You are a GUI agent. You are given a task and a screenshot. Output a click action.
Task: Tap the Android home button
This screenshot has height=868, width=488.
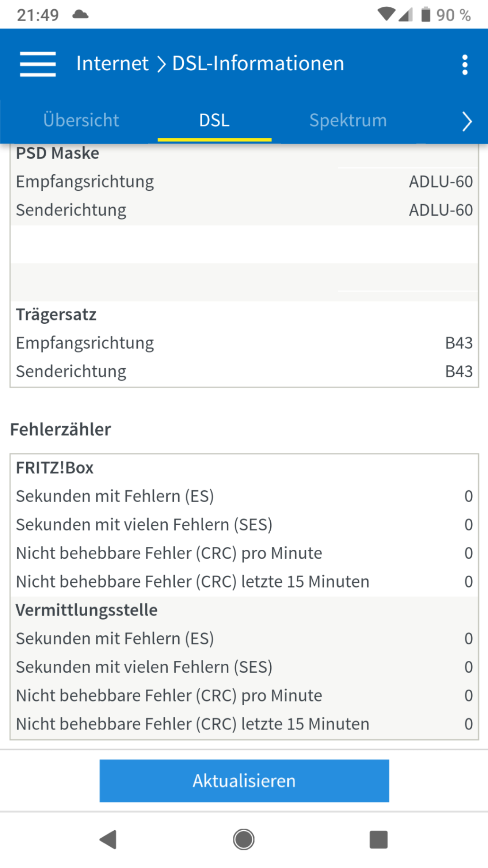tap(244, 840)
